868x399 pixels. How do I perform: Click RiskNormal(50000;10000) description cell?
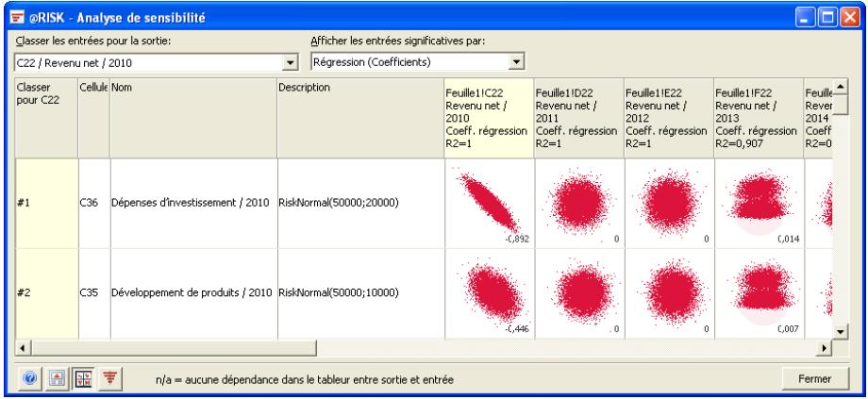coord(361,293)
